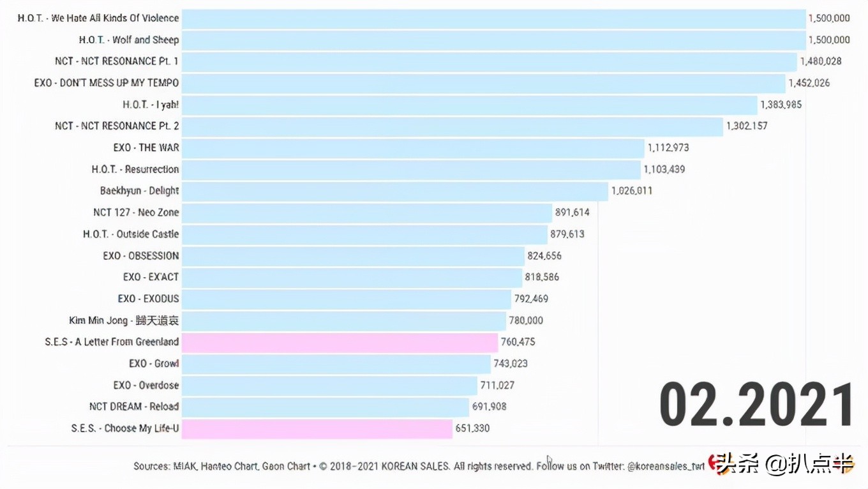Select the NCT DREAM Reload bar
This screenshot has height=489, width=868.
pos(325,407)
